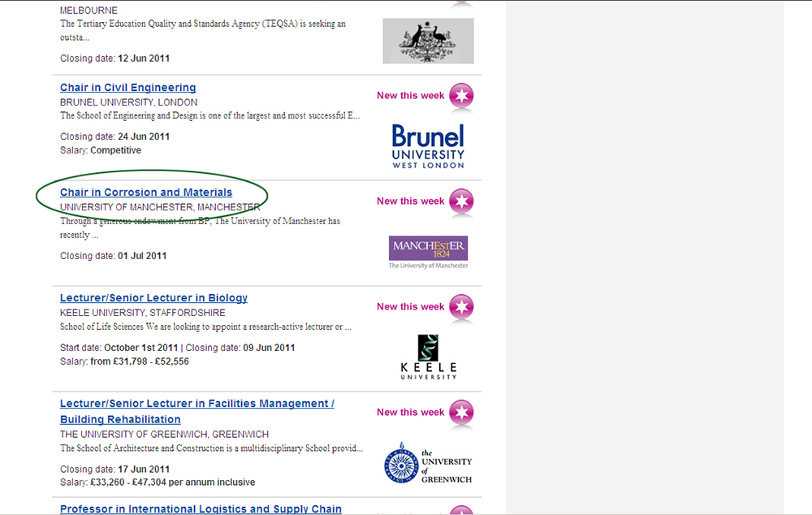Click 'New this week' text on the Greenwich listing
Screen dimensions: 812x515
[x=410, y=413]
